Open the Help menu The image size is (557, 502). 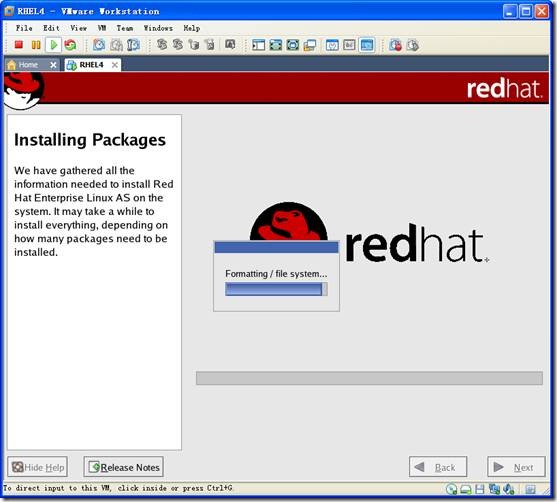coord(192,28)
